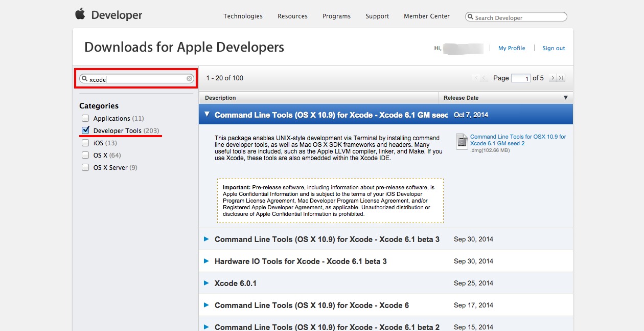Collapse the Xcode 6.1 GM seed row
Viewport: 644px width, 331px height.
coord(206,115)
